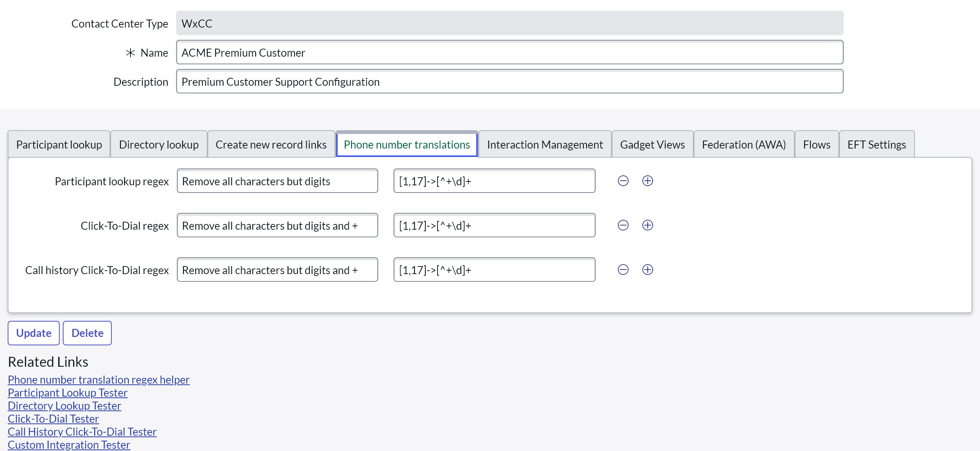This screenshot has width=980, height=451.
Task: Remove the Call history Click-To-Dial regex row
Action: point(623,270)
